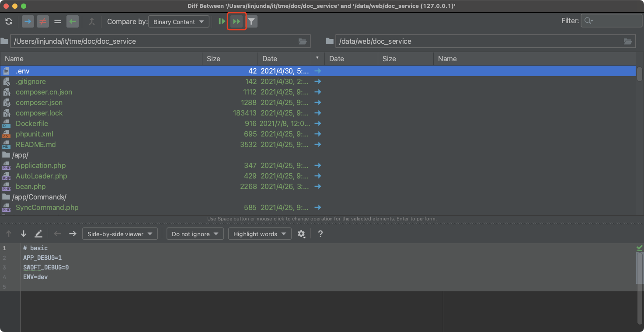This screenshot has height=332, width=644.
Task: Sort by the right Date column header
Action: tap(351, 59)
